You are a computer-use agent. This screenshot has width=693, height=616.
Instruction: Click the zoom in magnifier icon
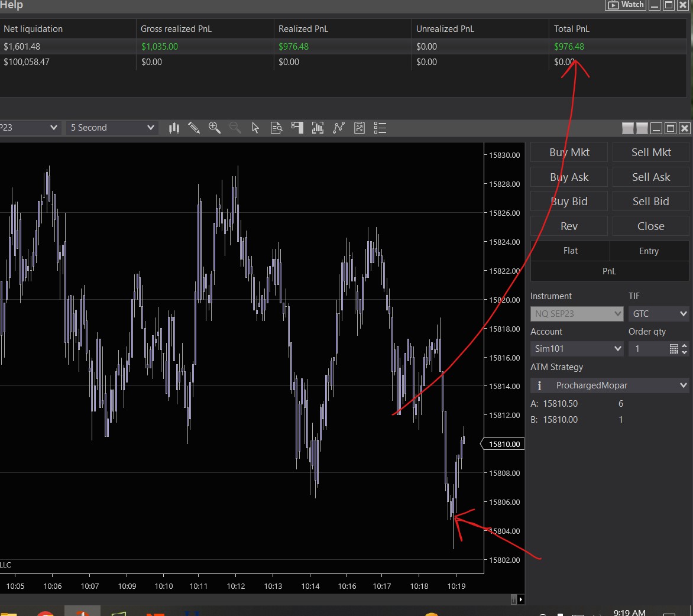click(x=215, y=128)
